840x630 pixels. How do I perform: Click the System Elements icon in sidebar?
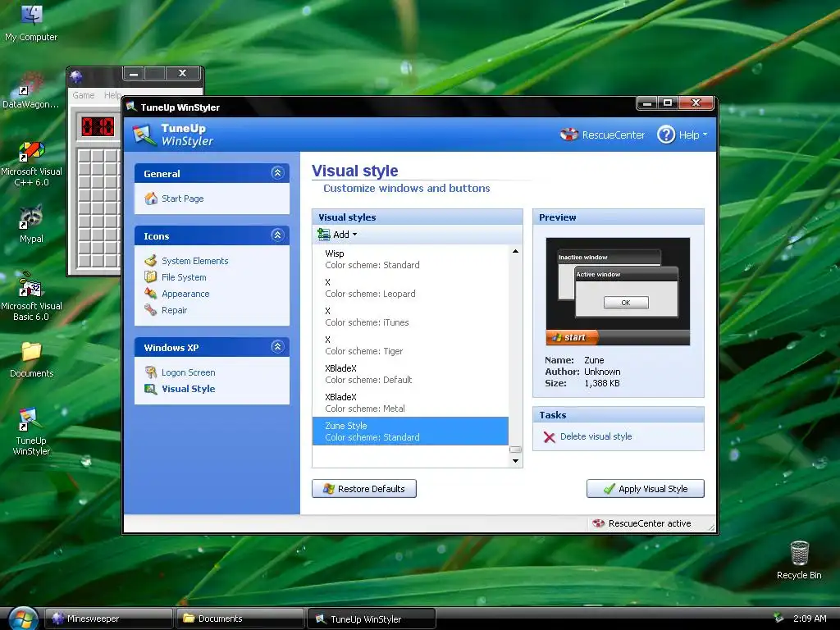coord(151,260)
